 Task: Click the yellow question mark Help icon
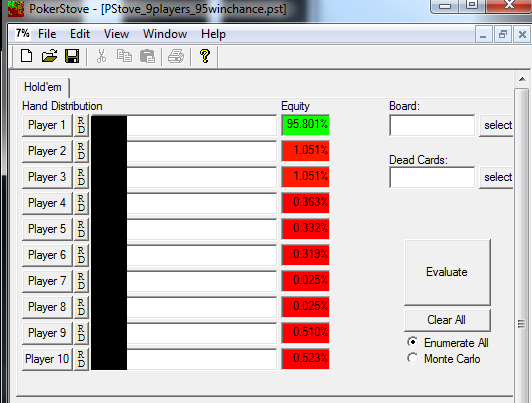pyautogui.click(x=205, y=56)
